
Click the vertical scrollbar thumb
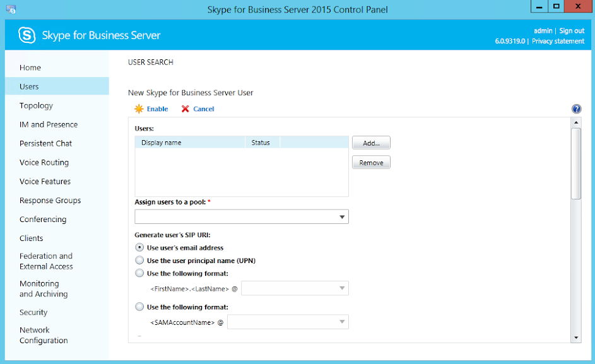pyautogui.click(x=576, y=163)
